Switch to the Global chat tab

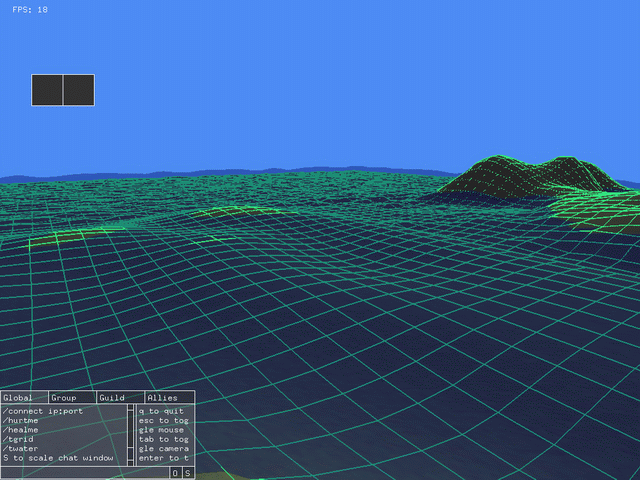pyautogui.click(x=24, y=398)
